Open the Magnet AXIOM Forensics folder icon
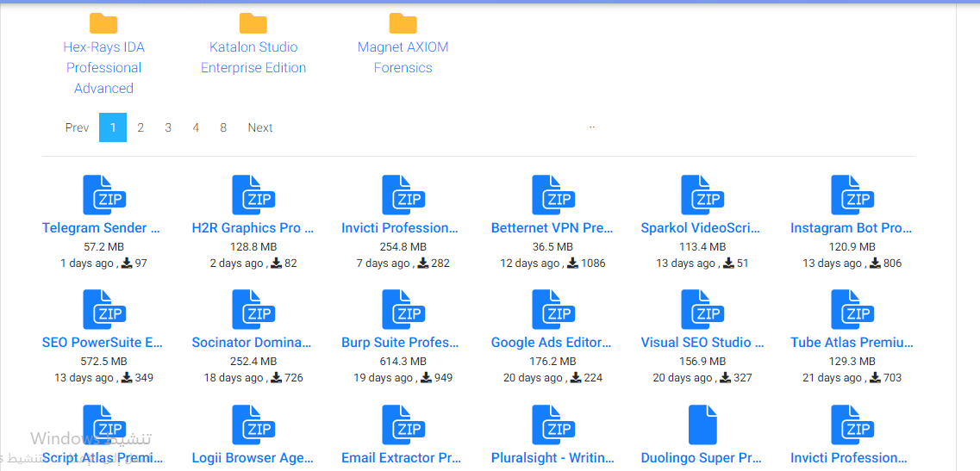Viewport: 980px width, 471px height. [403, 23]
